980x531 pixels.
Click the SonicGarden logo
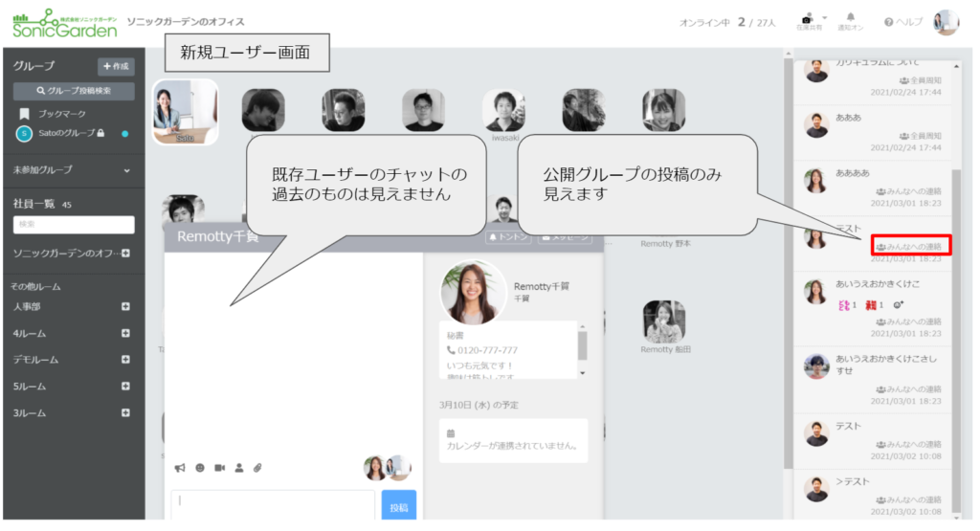(x=64, y=23)
